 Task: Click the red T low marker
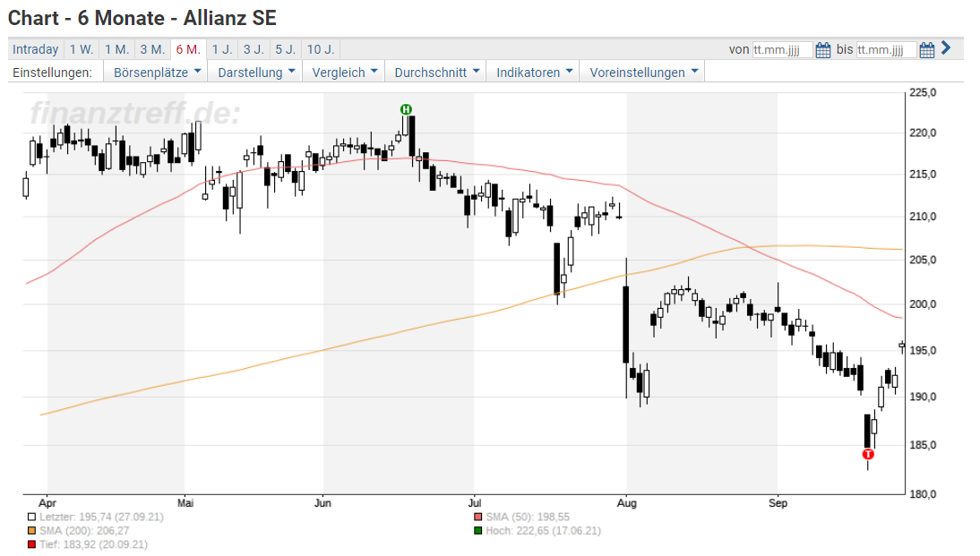[x=868, y=454]
